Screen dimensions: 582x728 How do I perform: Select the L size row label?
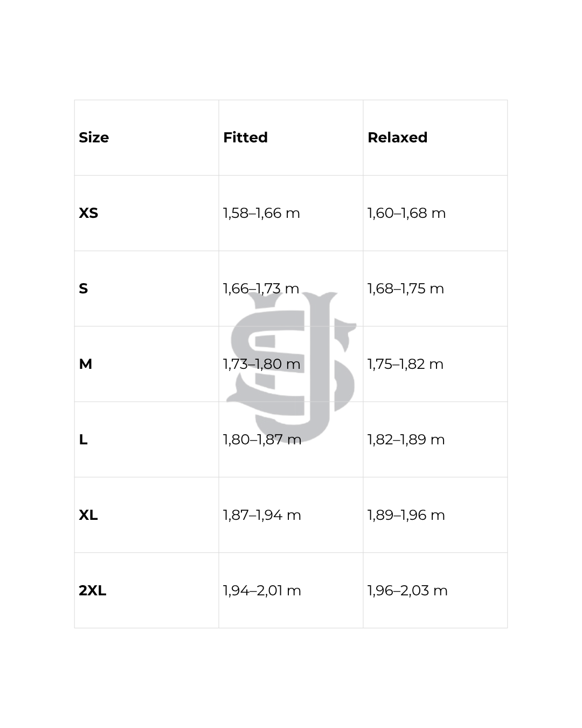pos(83,439)
